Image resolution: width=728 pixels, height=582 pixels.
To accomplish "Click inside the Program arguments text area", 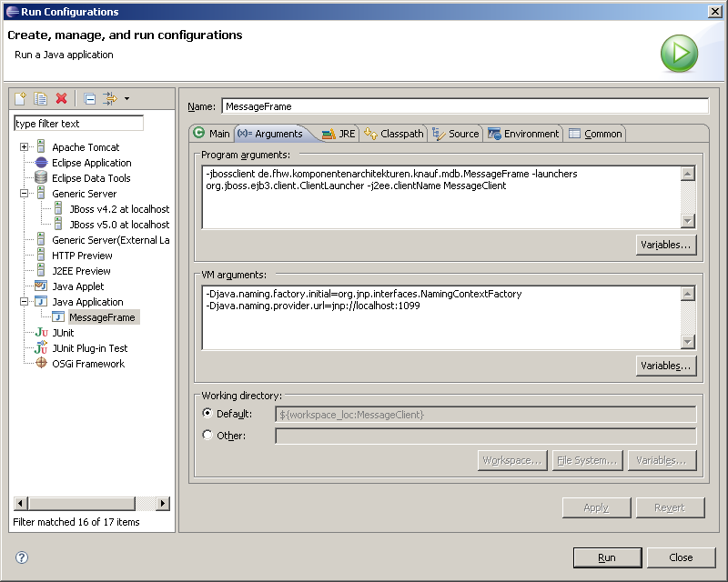I will click(x=441, y=197).
